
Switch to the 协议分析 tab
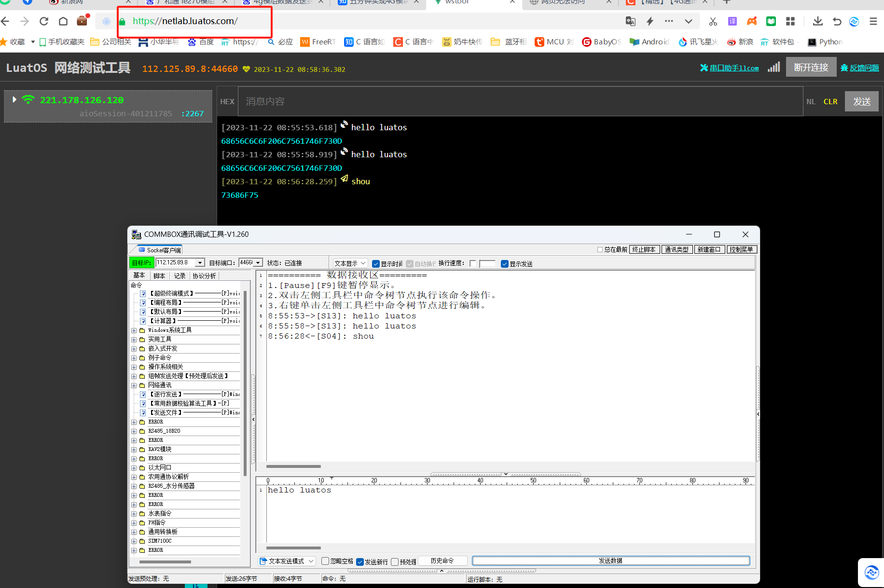(x=205, y=276)
